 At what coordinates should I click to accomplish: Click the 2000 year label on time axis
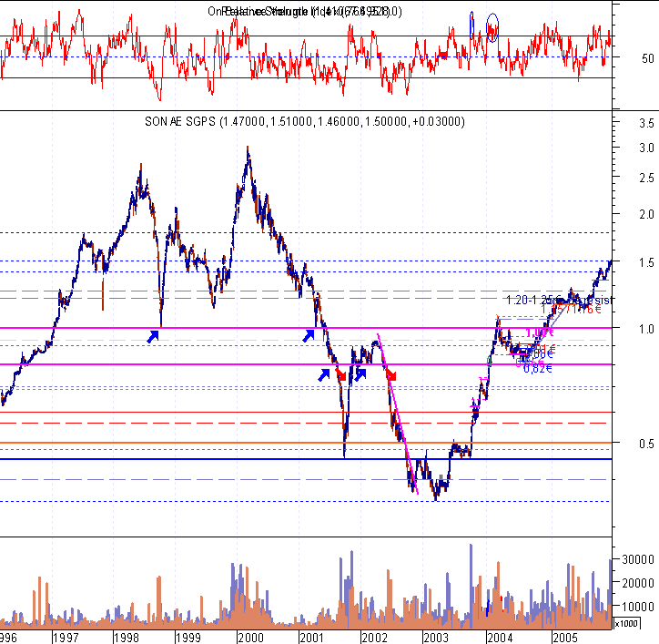(251, 638)
